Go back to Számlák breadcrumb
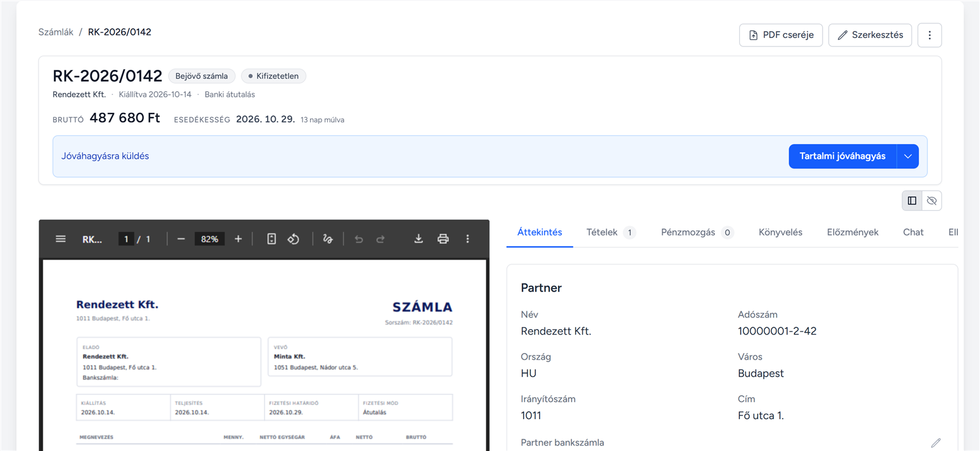Image resolution: width=980 pixels, height=451 pixels. [x=56, y=32]
